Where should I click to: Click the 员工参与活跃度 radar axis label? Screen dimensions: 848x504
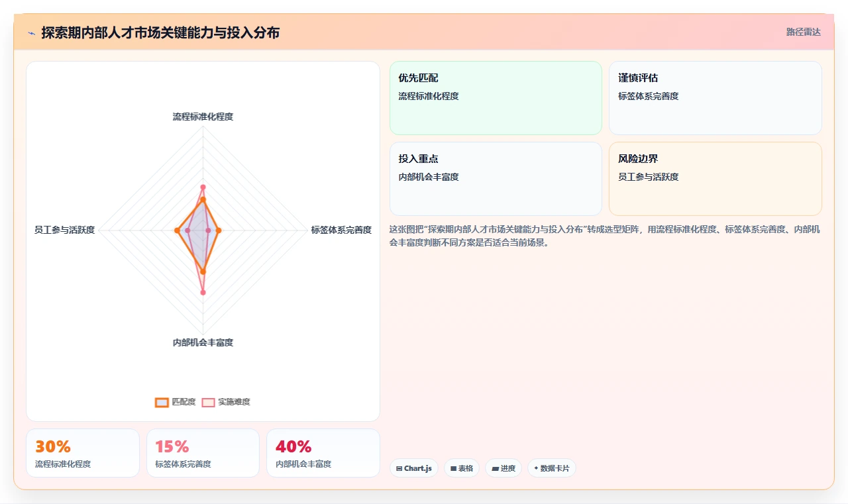pyautogui.click(x=64, y=230)
